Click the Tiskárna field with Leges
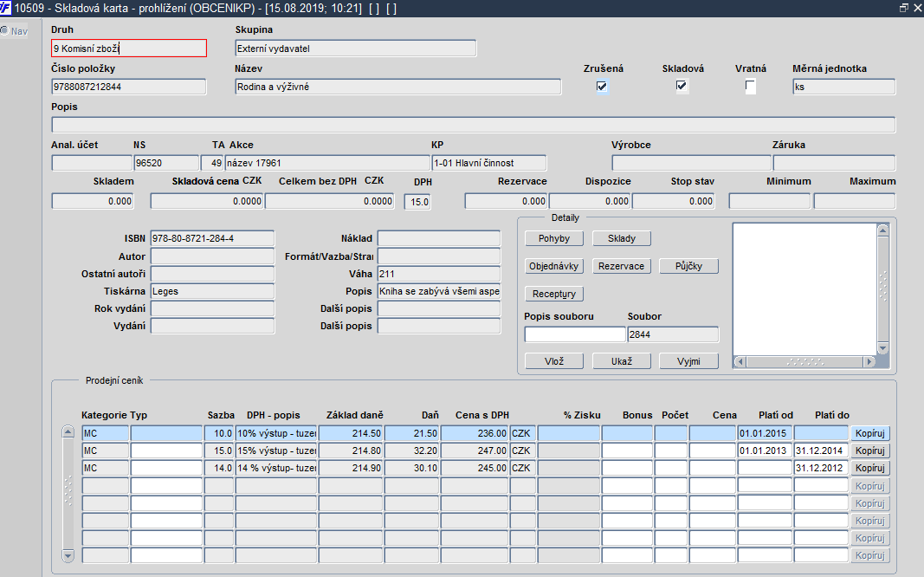The width and height of the screenshot is (924, 577). coord(212,291)
